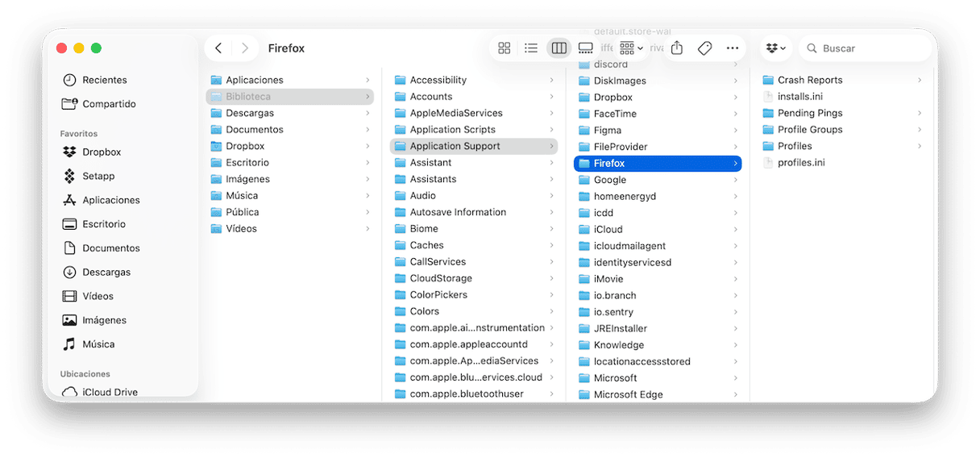Open the Dropbox toolbar dropdown
The height and width of the screenshot is (458, 980).
click(x=776, y=48)
